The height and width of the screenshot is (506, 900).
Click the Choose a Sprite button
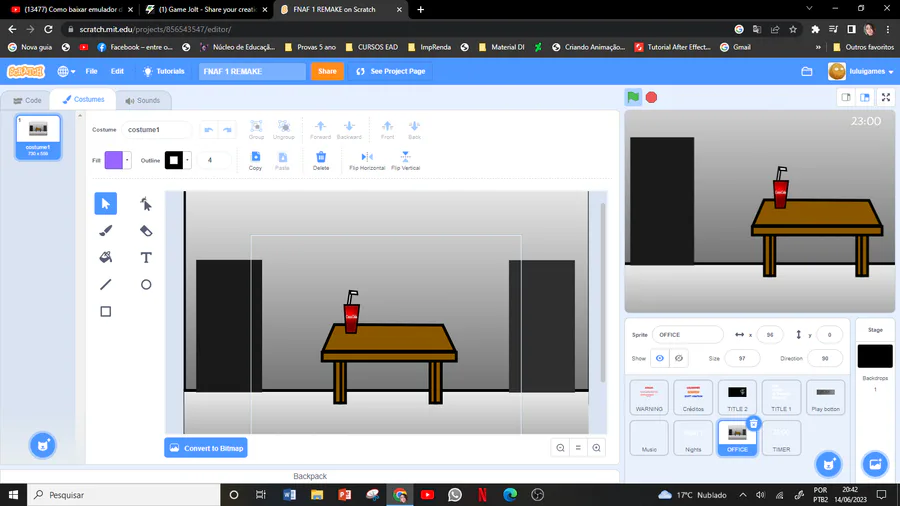tap(828, 464)
